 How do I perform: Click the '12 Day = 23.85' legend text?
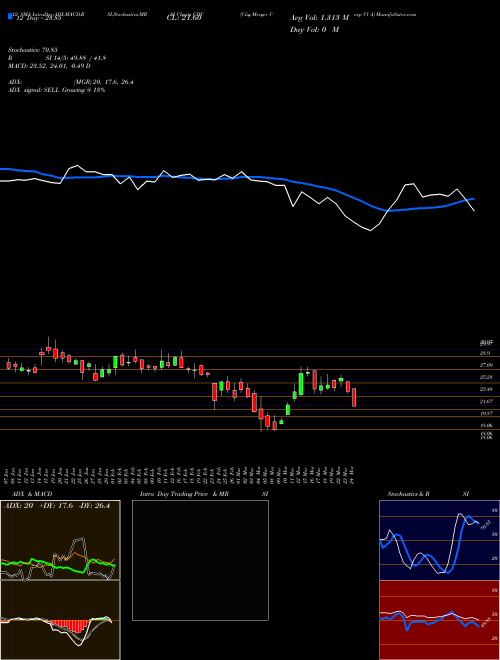pyautogui.click(x=39, y=19)
